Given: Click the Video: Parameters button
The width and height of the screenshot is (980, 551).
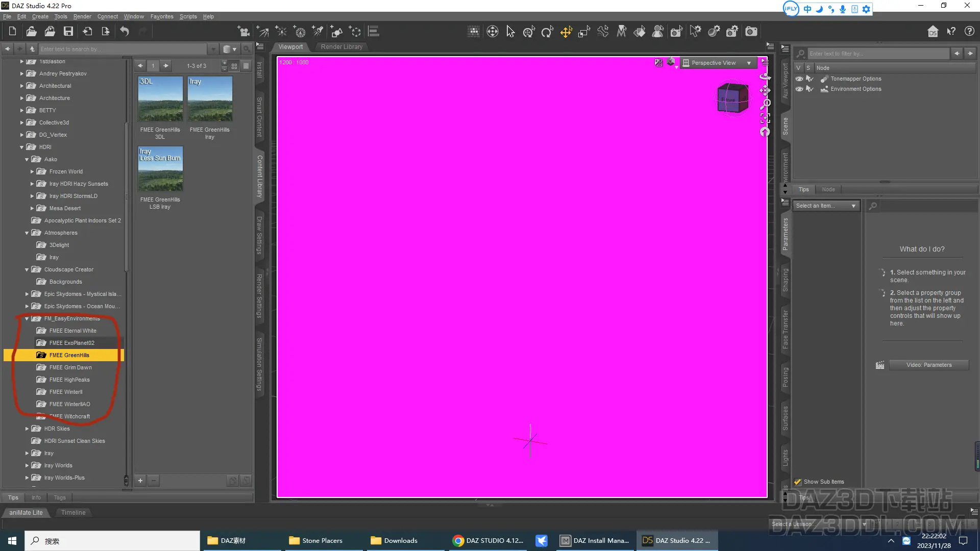Looking at the screenshot, I should [x=929, y=365].
